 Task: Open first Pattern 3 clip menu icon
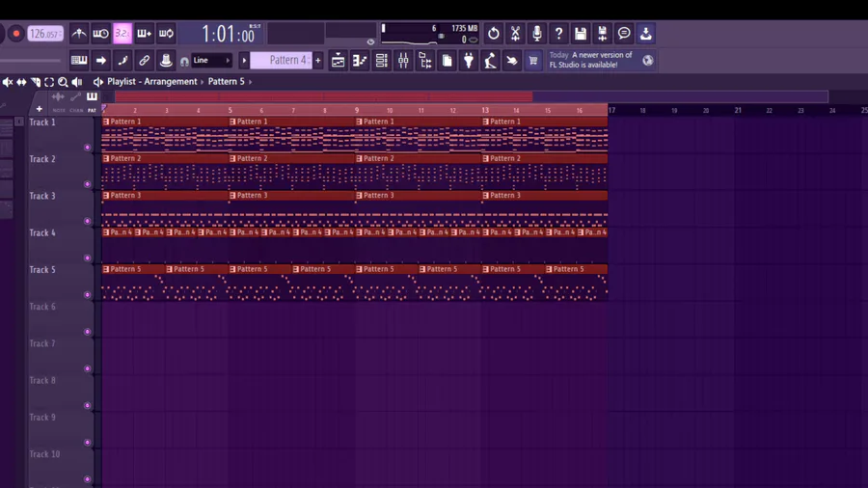pos(106,196)
